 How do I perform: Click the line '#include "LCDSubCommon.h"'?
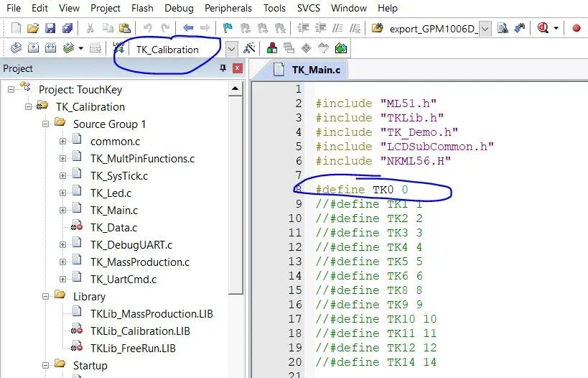click(405, 147)
